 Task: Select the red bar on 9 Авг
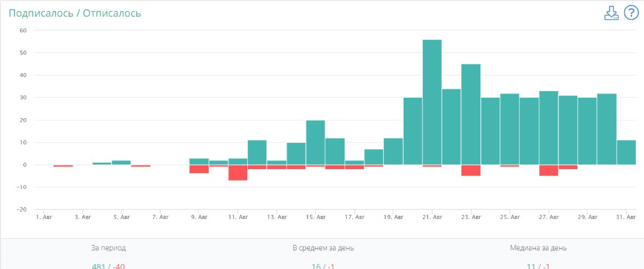pyautogui.click(x=199, y=169)
